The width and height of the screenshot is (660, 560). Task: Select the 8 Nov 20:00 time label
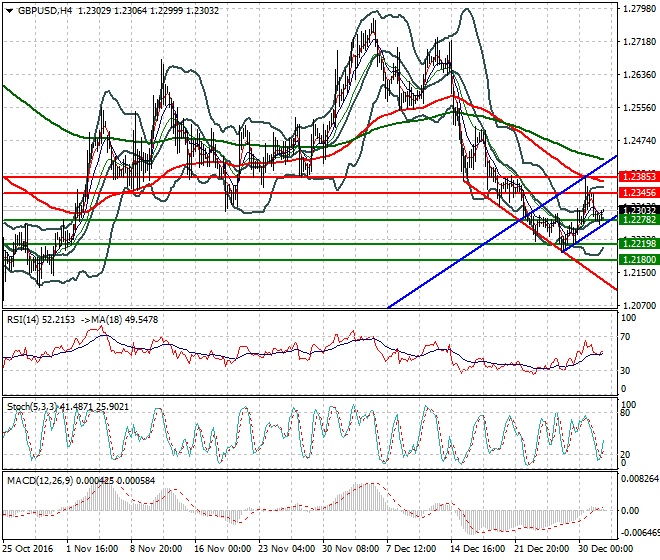[x=157, y=549]
